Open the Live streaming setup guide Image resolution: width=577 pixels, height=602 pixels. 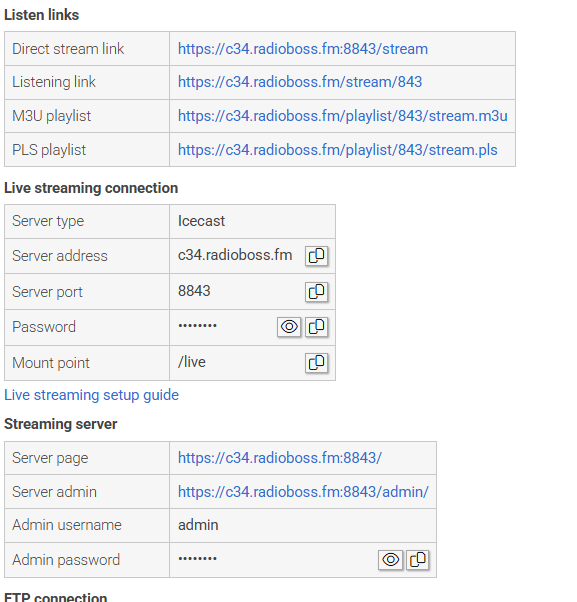tap(91, 395)
